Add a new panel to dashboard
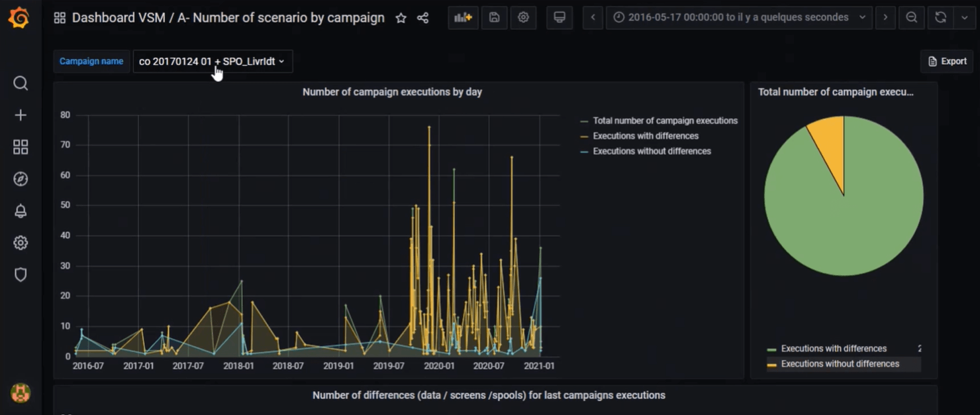980x415 pixels. (463, 17)
